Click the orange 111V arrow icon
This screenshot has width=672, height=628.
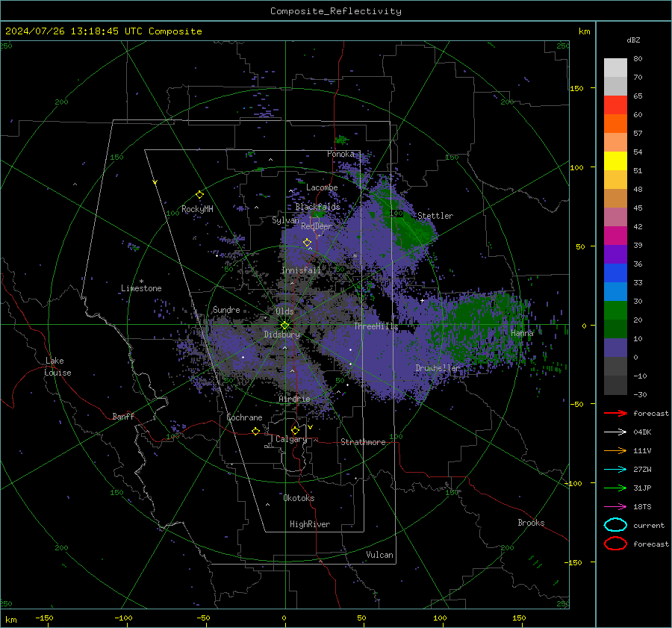point(615,450)
